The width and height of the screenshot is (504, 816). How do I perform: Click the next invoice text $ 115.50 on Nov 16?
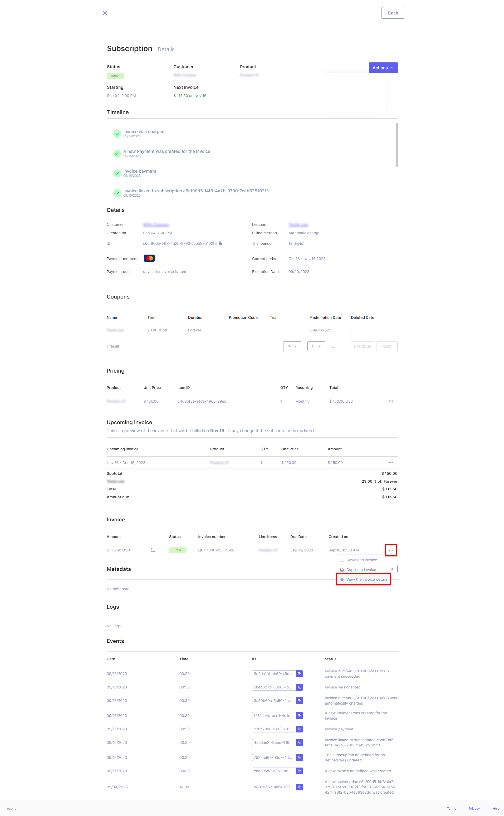[x=190, y=96]
